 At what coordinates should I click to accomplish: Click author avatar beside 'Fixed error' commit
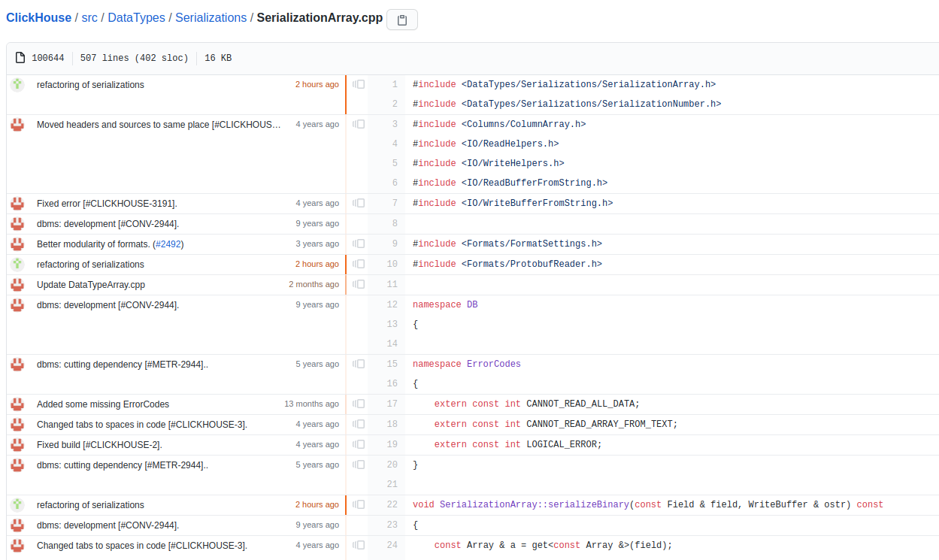17,204
